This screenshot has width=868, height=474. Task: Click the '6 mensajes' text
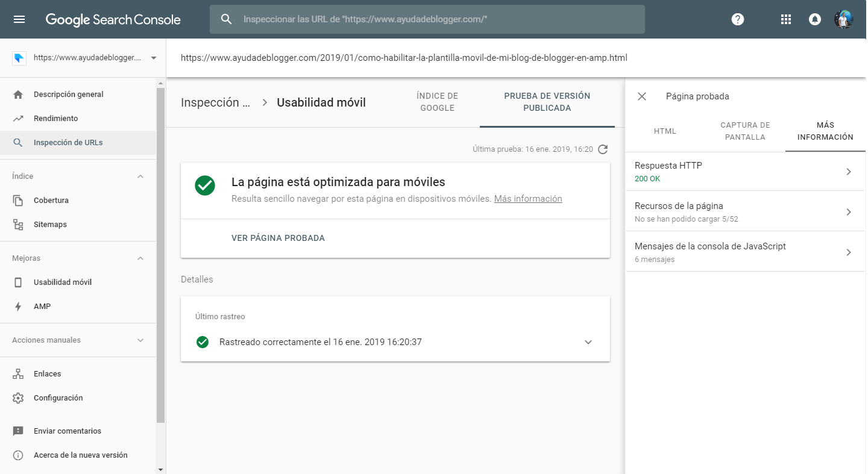pos(655,260)
